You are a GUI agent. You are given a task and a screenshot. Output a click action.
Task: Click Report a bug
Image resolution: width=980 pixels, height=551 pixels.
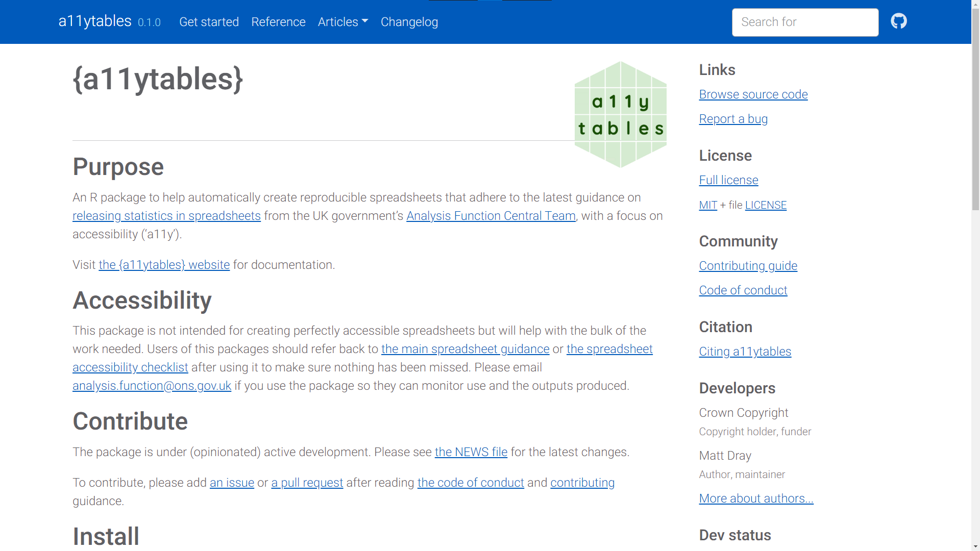(x=733, y=119)
